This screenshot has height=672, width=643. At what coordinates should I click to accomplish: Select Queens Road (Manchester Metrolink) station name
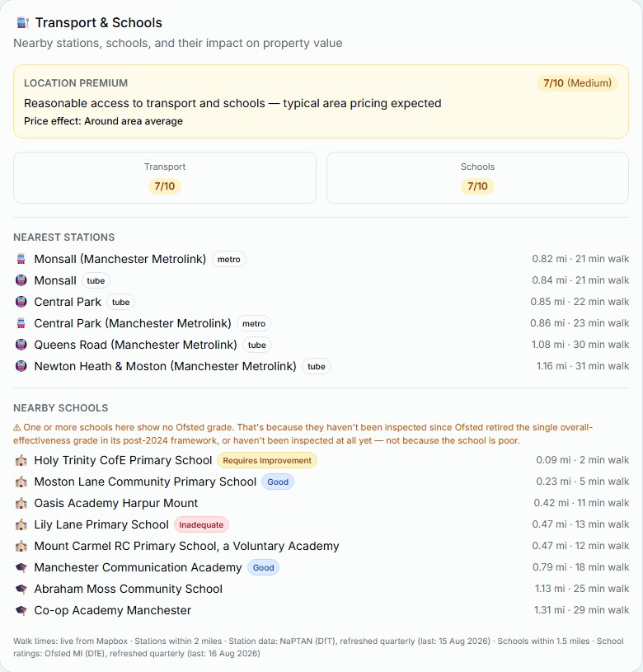click(135, 345)
